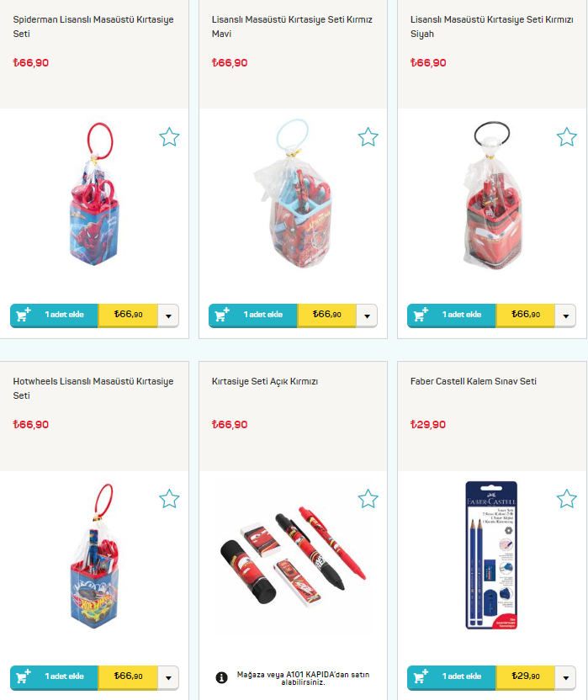Screen dimensions: 588x700
Task: Click cart icon for Hotwheels set
Action: click(x=24, y=676)
